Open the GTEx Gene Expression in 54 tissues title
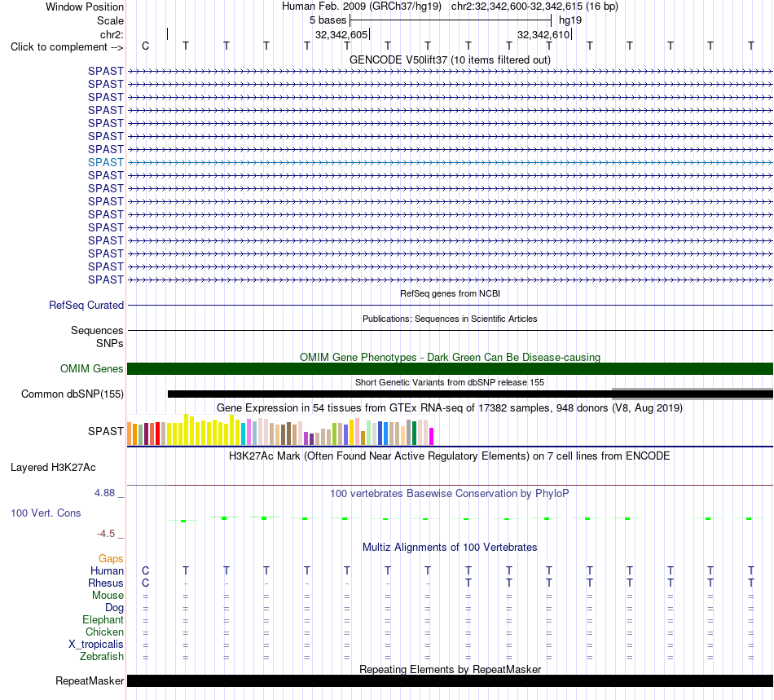This screenshot has height=700, width=774. pyautogui.click(x=450, y=407)
